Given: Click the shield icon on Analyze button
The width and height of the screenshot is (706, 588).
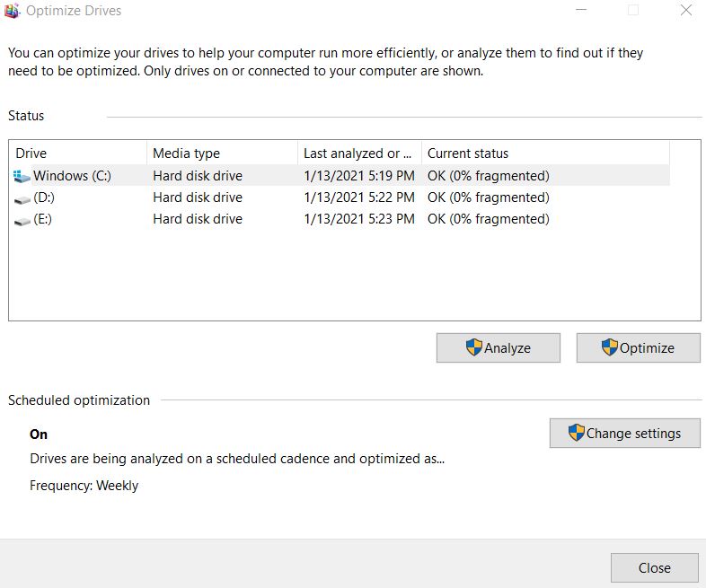Looking at the screenshot, I should 473,347.
